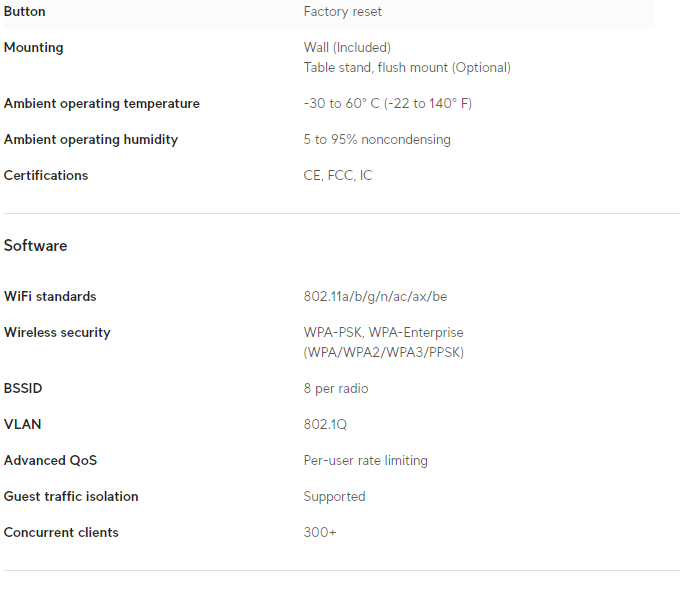
Task: Click the 802.1Q VLAN value
Action: (325, 425)
